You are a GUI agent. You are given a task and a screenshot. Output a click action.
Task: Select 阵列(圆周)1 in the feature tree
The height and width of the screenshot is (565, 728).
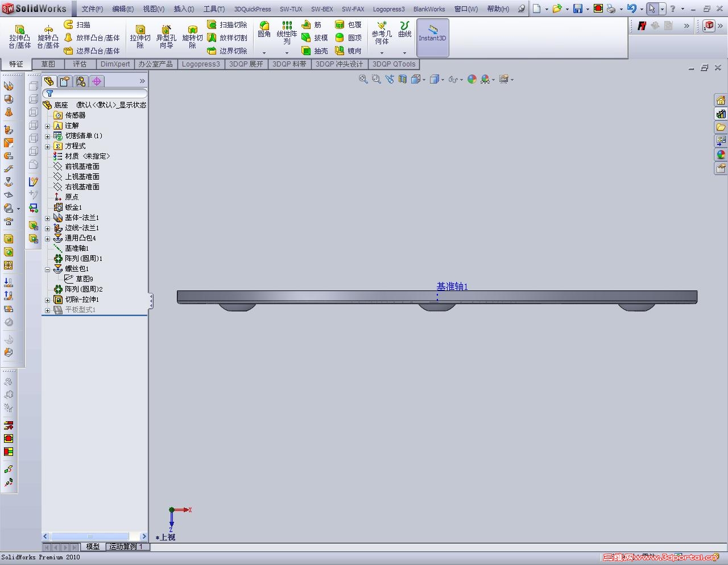pos(83,259)
